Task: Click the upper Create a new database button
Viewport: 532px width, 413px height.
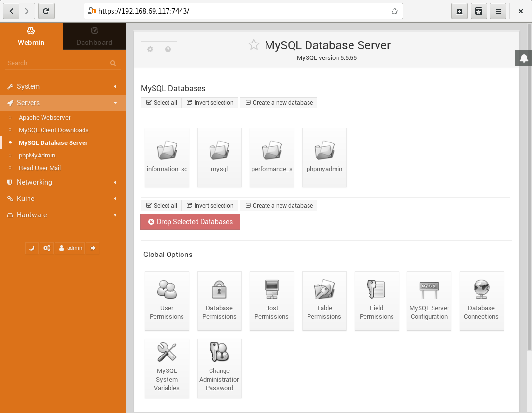Action: coord(279,103)
